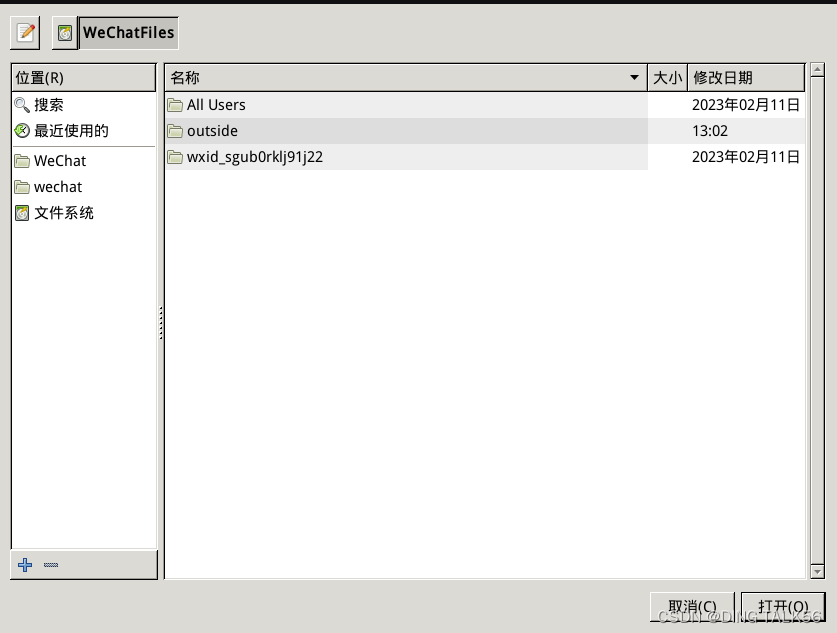The width and height of the screenshot is (837, 633).
Task: Select the All Users folder row
Action: (x=485, y=105)
